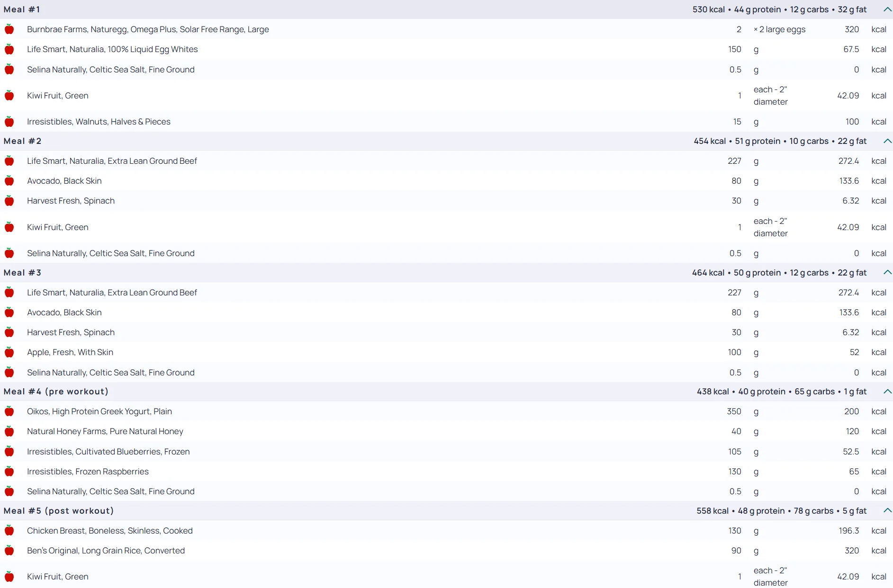Click Meal #1 macro summary 530 kcal
Screen dimensions: 893x588
tap(779, 9)
